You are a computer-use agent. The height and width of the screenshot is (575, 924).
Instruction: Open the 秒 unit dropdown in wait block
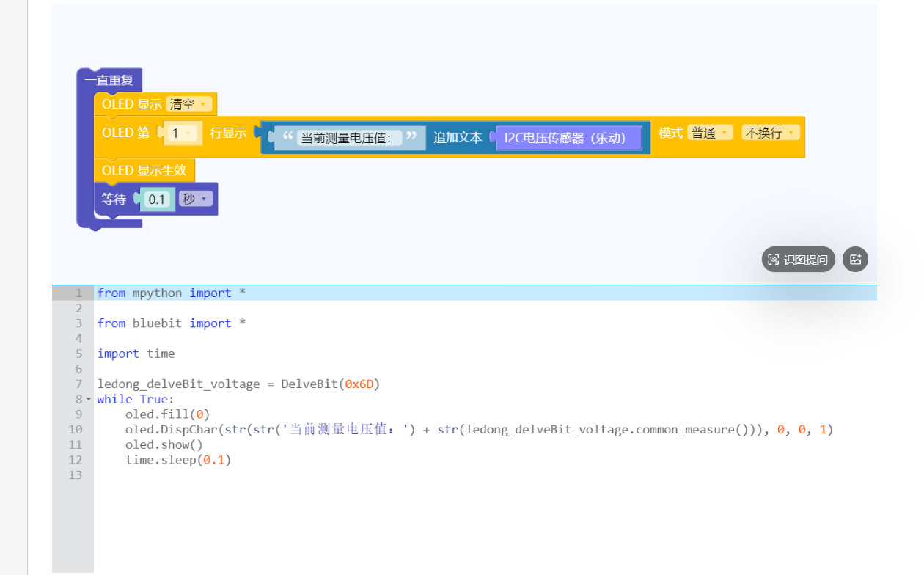click(x=196, y=199)
